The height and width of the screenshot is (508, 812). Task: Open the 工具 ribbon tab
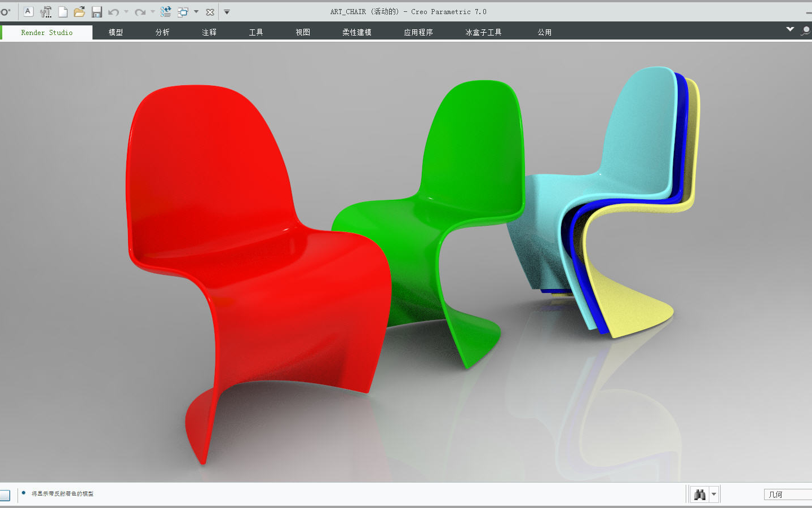[256, 33]
